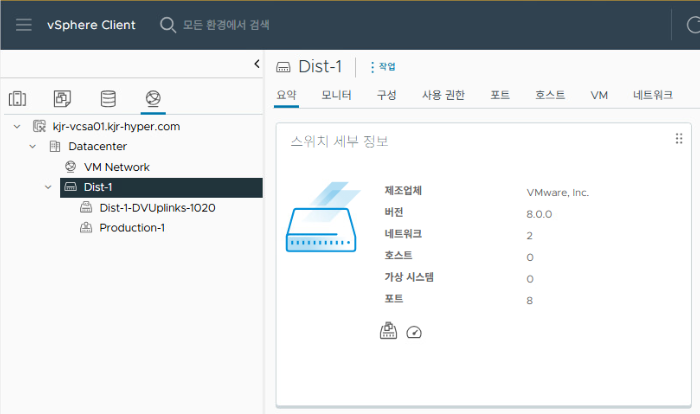The height and width of the screenshot is (414, 700).
Task: Open the 모니터 tab
Action: tap(336, 95)
